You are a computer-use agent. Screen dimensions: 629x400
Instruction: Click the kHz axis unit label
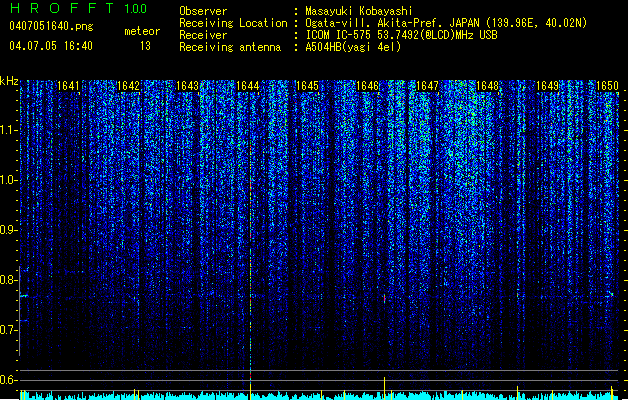click(9, 81)
